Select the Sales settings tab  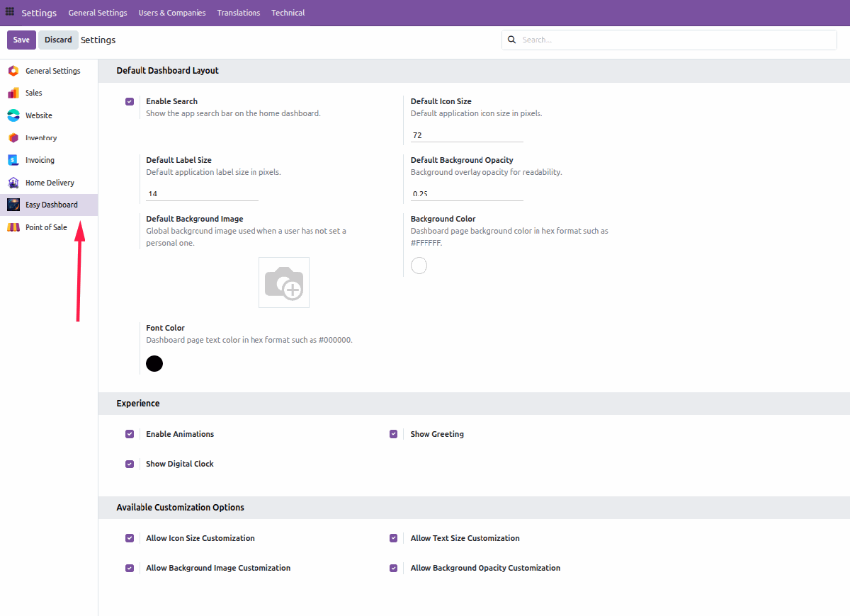49,93
